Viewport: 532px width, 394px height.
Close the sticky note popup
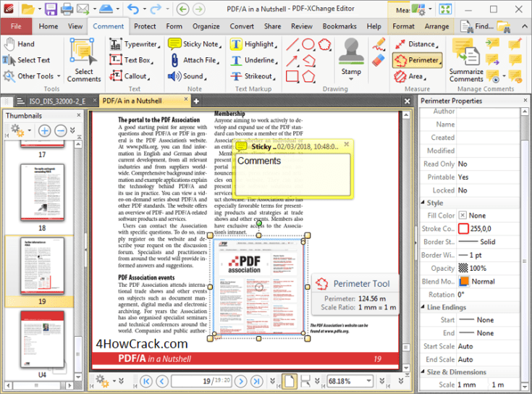pyautogui.click(x=347, y=144)
